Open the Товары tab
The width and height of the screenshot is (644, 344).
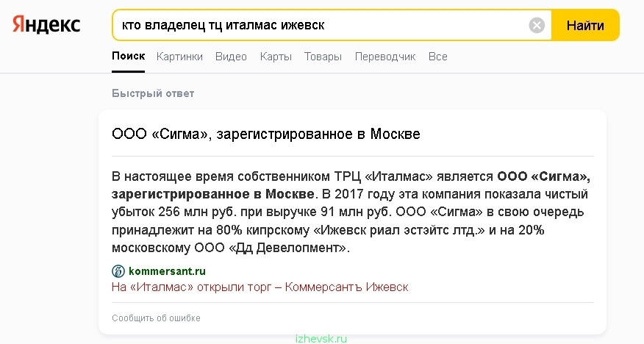[x=323, y=57]
